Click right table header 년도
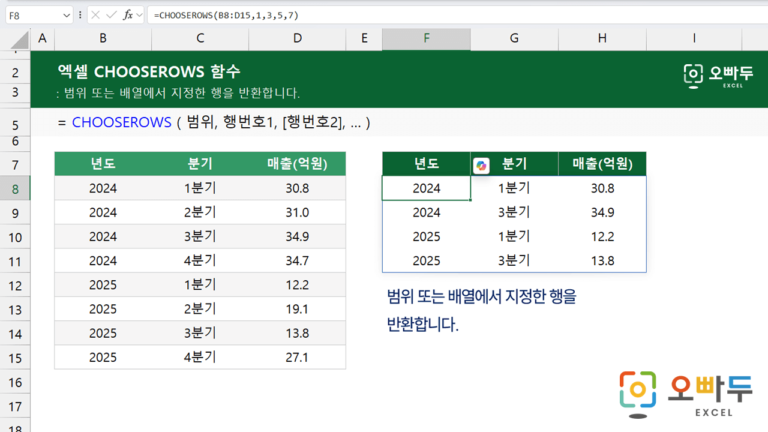 [426, 164]
